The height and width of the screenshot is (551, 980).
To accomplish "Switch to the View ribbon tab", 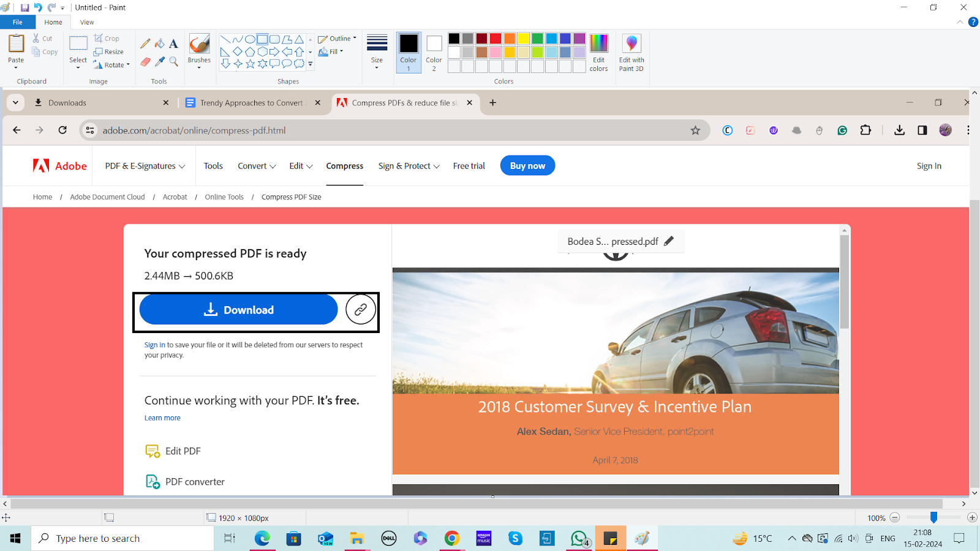I will (87, 22).
